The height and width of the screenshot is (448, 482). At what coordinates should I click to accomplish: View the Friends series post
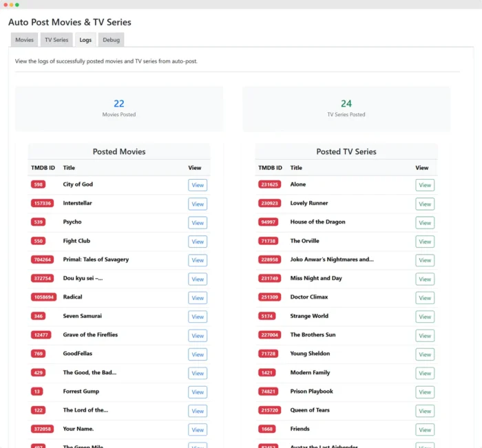coord(425,429)
